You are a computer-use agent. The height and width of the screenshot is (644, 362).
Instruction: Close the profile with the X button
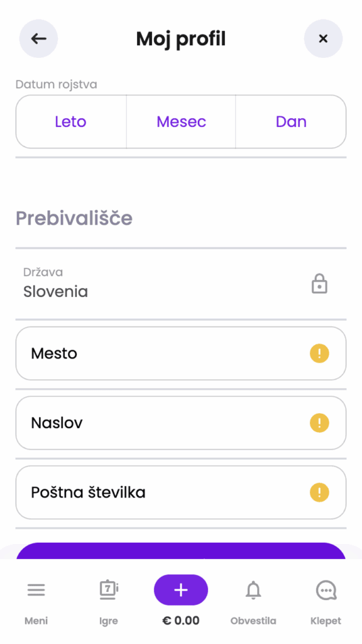coord(323,38)
